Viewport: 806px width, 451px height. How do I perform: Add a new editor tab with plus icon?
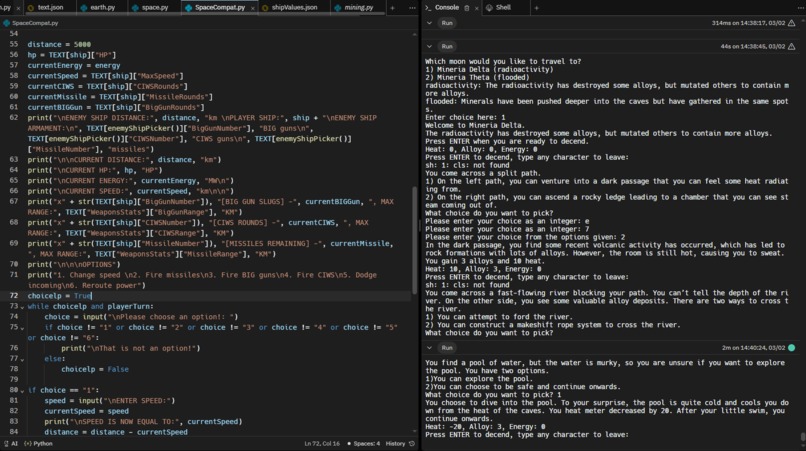(x=392, y=8)
